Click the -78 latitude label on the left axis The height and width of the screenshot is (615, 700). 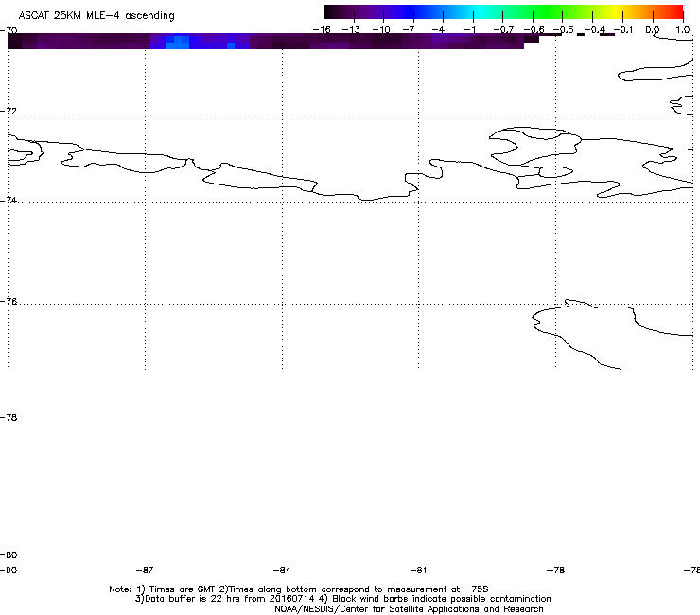(x=9, y=417)
